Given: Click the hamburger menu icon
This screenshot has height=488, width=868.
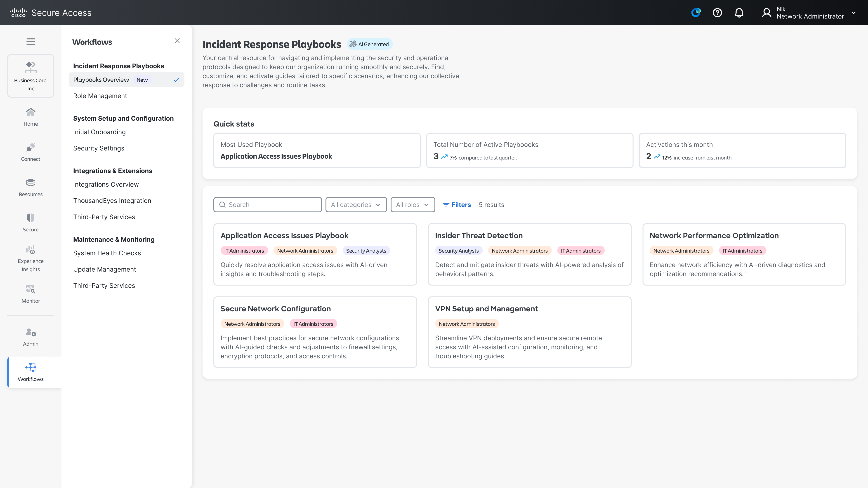Looking at the screenshot, I should coord(31,41).
